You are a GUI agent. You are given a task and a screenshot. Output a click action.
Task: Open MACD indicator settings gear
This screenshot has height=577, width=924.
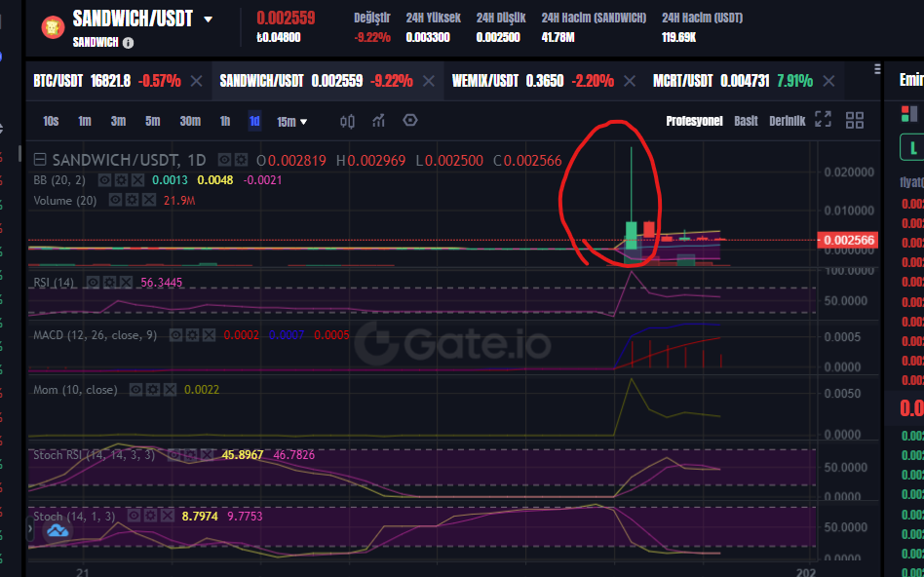[193, 335]
